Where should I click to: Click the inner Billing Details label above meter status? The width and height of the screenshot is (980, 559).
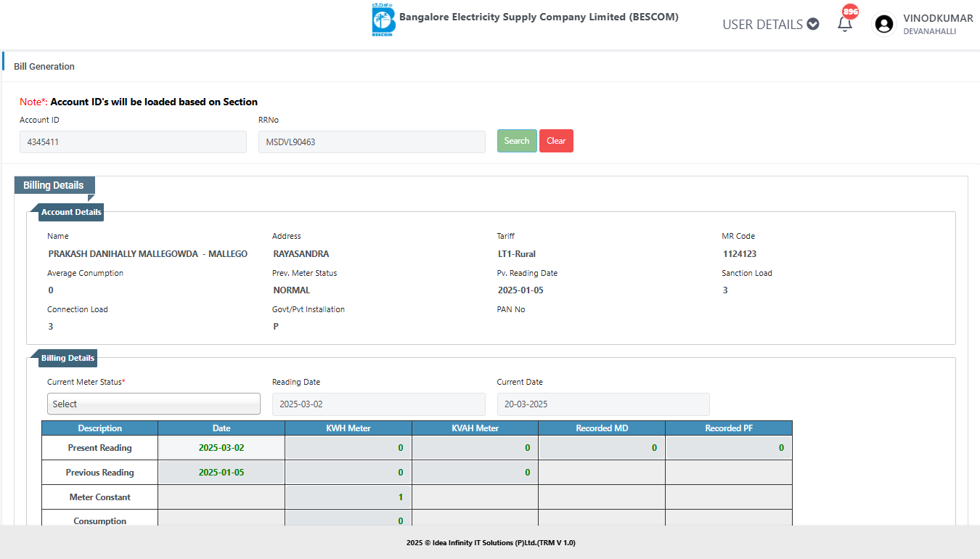coord(68,358)
